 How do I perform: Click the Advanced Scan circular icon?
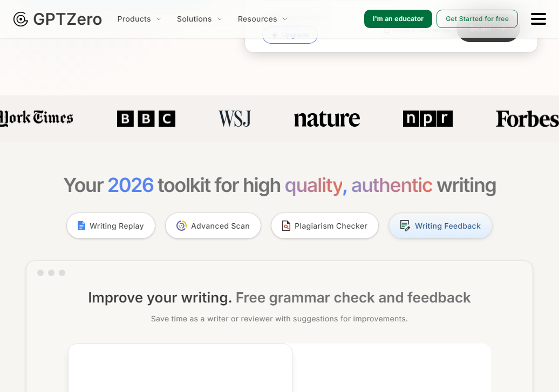181,225
